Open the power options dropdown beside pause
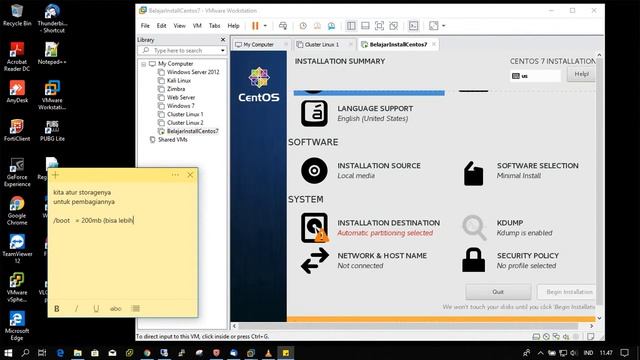Image resolution: width=640 pixels, height=360 pixels. (265, 26)
